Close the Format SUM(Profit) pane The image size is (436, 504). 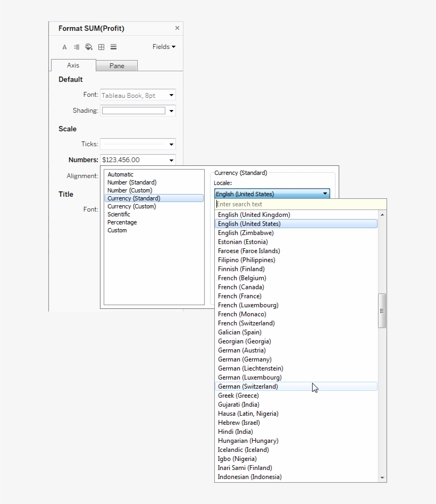click(x=177, y=28)
